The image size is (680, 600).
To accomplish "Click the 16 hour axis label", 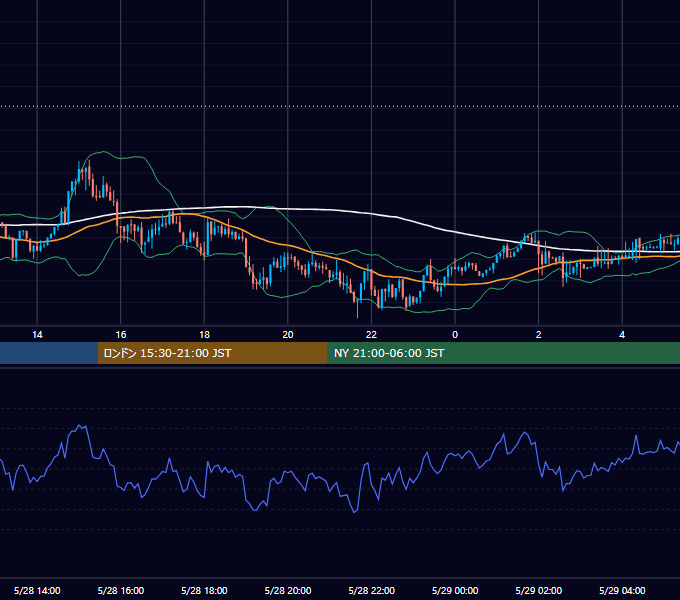I will point(121,335).
